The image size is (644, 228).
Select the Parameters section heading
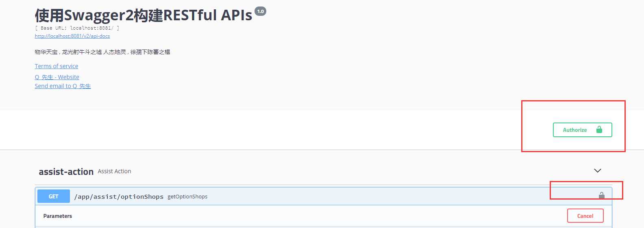tap(58, 216)
